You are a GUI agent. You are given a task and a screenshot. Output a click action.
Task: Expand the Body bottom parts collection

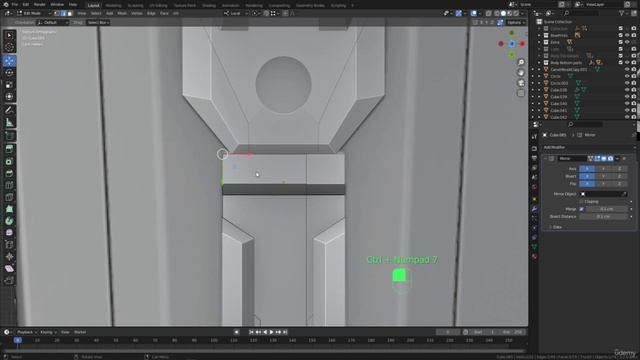click(539, 63)
